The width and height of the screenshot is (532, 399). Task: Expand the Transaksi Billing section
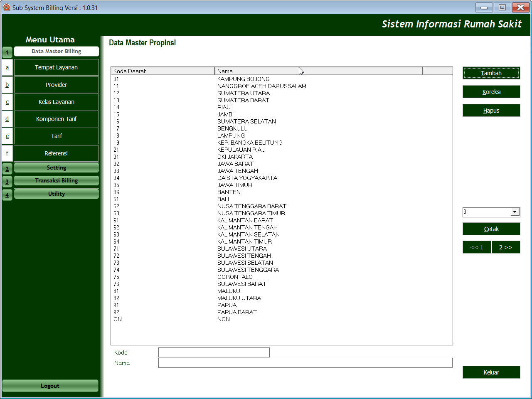point(56,180)
